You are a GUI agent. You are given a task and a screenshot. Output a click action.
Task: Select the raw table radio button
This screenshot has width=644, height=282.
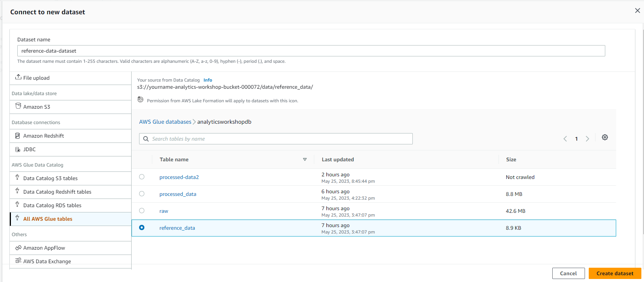pos(142,211)
